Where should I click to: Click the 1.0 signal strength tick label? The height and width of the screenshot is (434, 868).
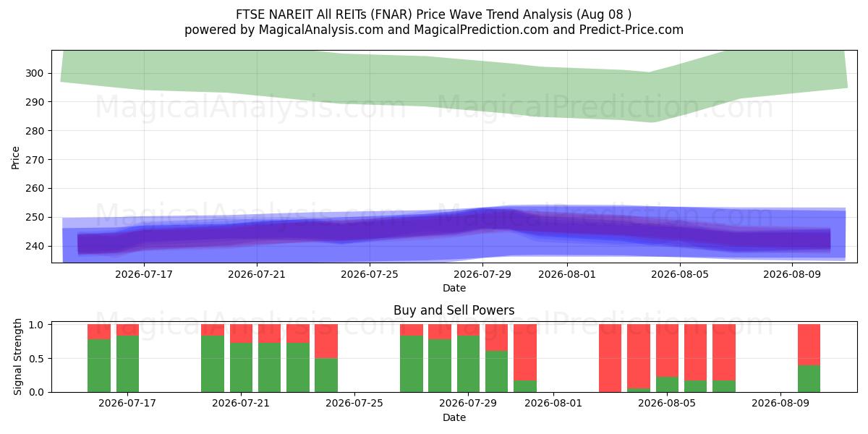tap(37, 324)
